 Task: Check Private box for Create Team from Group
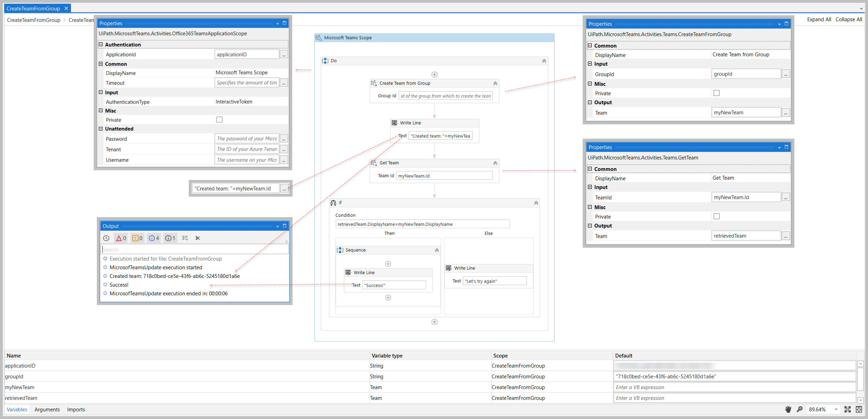716,93
